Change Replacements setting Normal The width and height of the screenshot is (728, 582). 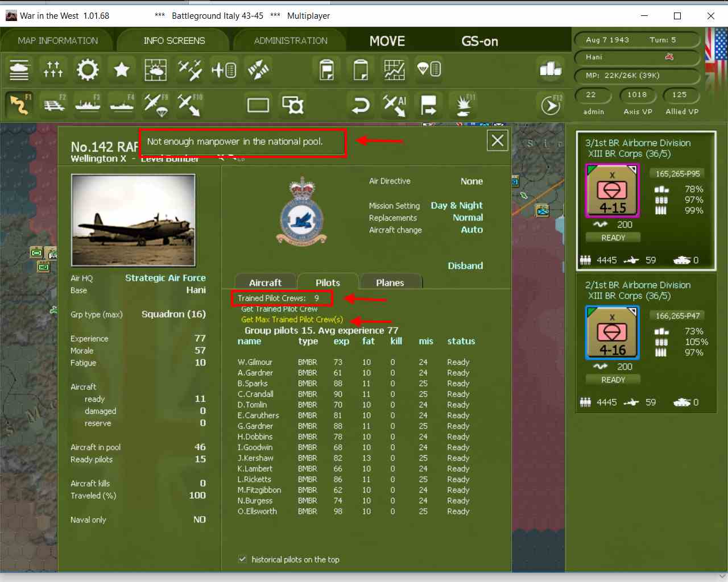tap(468, 217)
